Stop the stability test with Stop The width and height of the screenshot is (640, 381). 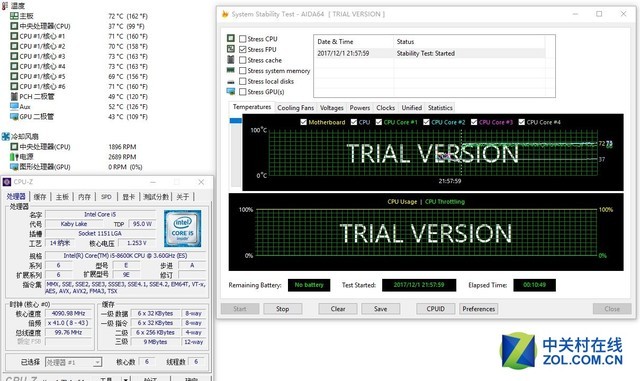pyautogui.click(x=282, y=309)
